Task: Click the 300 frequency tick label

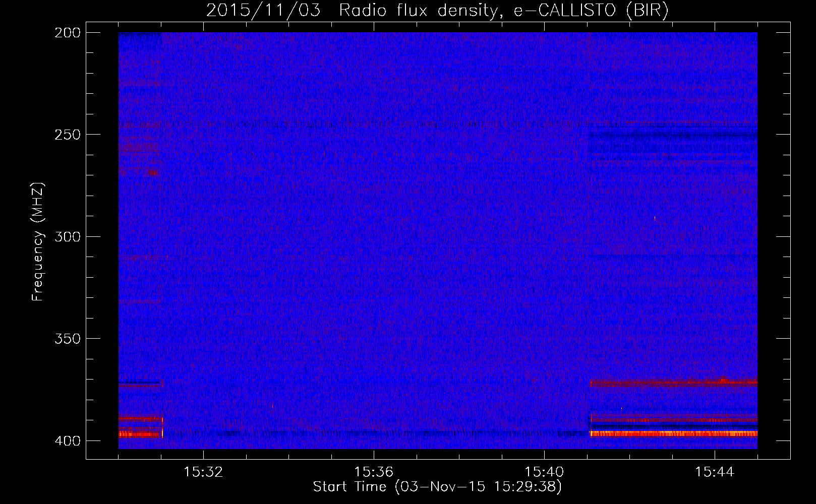Action: coord(68,236)
